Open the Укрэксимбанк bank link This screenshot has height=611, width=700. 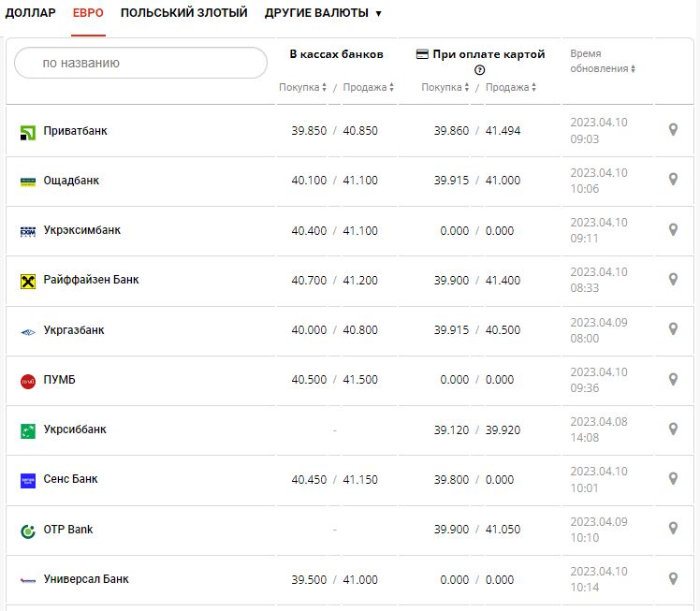(81, 230)
